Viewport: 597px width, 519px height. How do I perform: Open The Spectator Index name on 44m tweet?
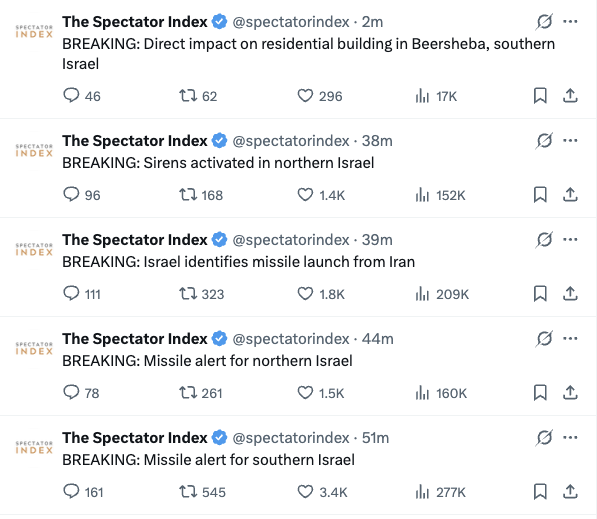coord(135,339)
